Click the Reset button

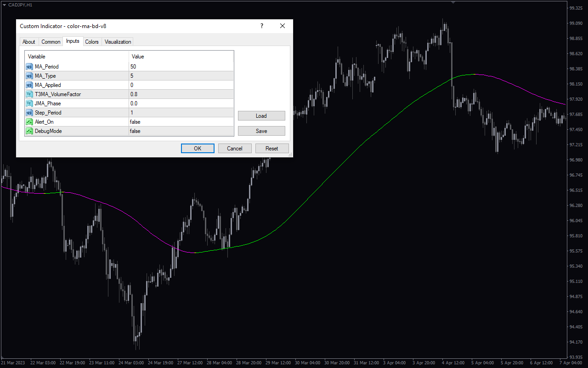[272, 149]
